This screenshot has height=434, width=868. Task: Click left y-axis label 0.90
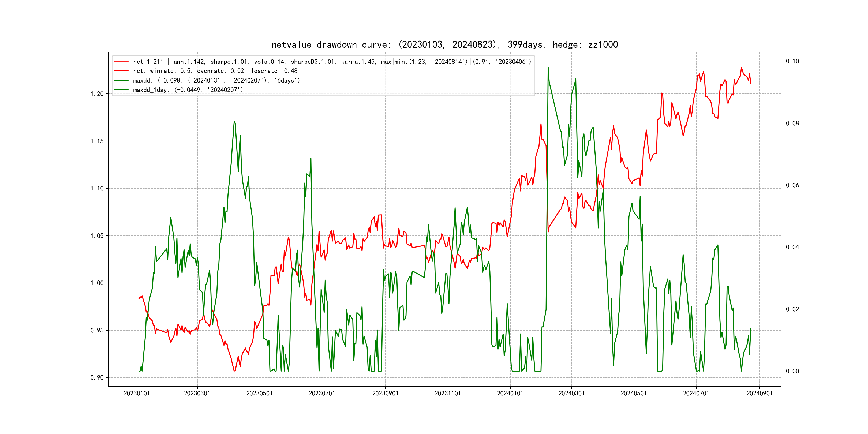tap(97, 378)
